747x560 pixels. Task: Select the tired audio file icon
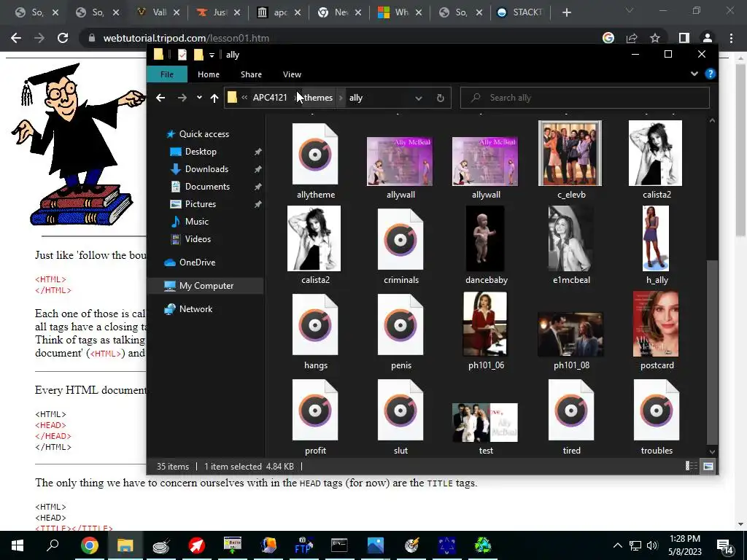coord(570,410)
